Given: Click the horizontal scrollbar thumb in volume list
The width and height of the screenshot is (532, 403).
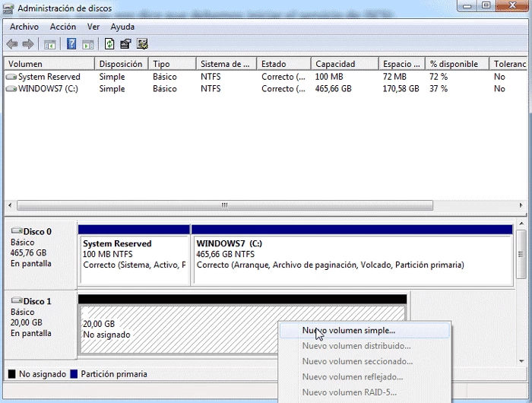Looking at the screenshot, I should tap(225, 205).
